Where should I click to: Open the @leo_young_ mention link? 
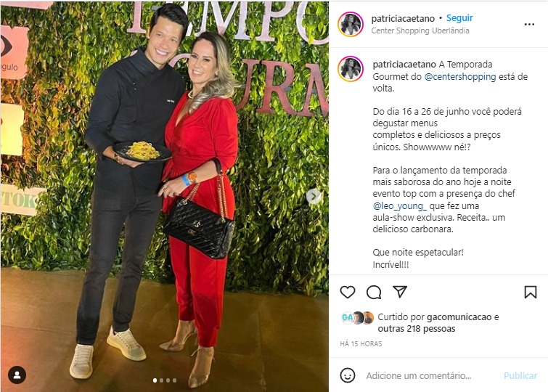399,206
